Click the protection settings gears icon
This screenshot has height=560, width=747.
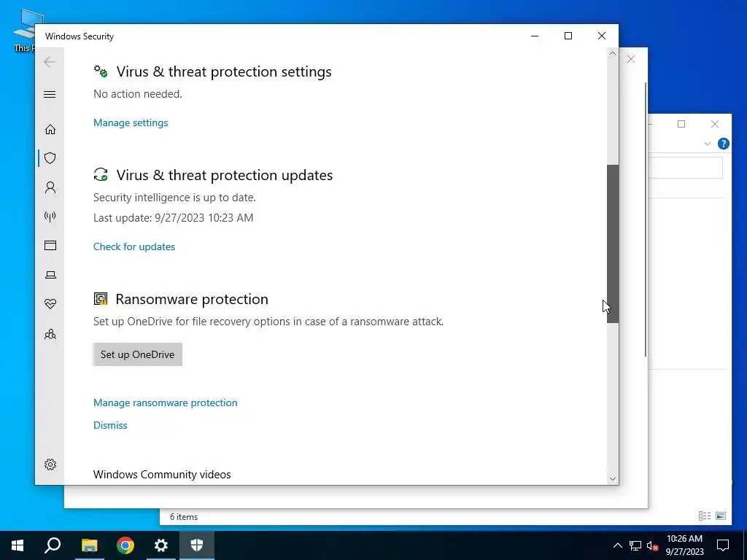tap(101, 71)
